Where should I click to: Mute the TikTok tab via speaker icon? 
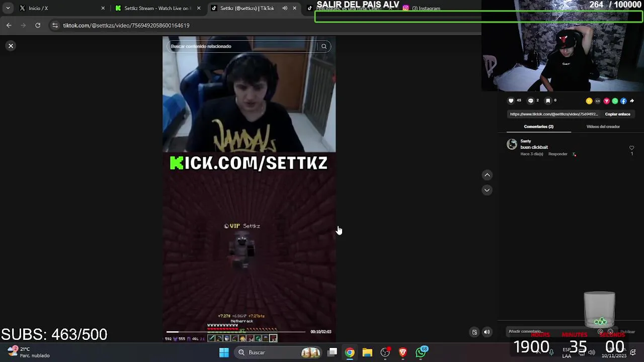(285, 8)
